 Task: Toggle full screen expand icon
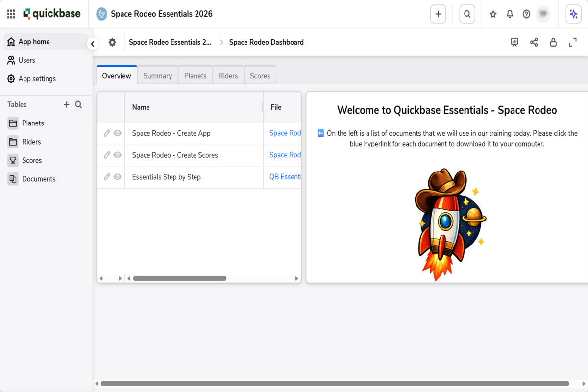(x=572, y=42)
